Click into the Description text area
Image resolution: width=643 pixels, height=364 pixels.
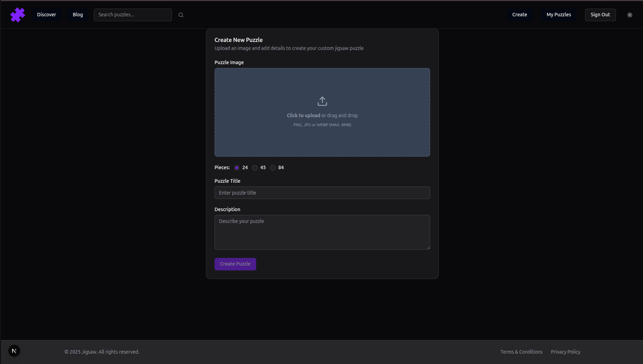coord(322,232)
